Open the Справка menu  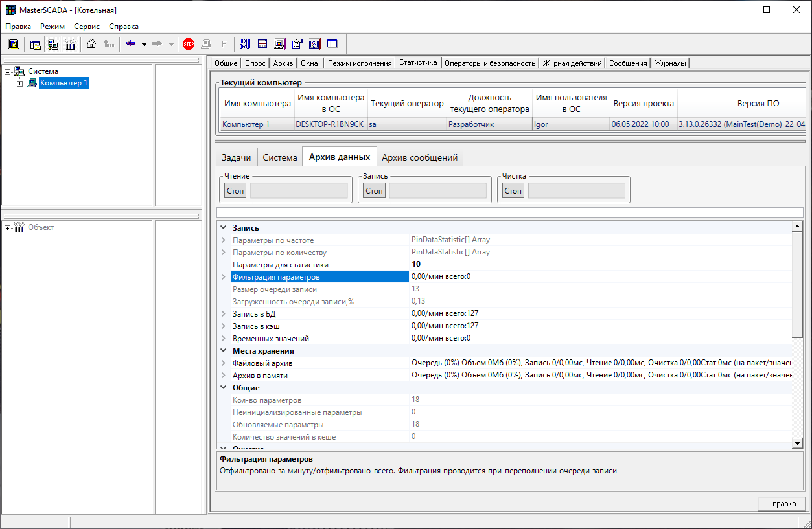(124, 27)
